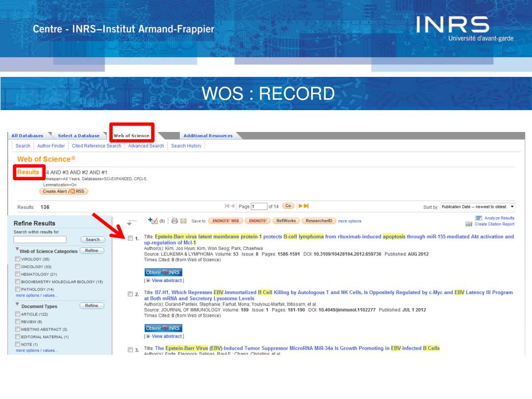Check the box for record 1
The width and height of the screenshot is (532, 399).
point(130,238)
